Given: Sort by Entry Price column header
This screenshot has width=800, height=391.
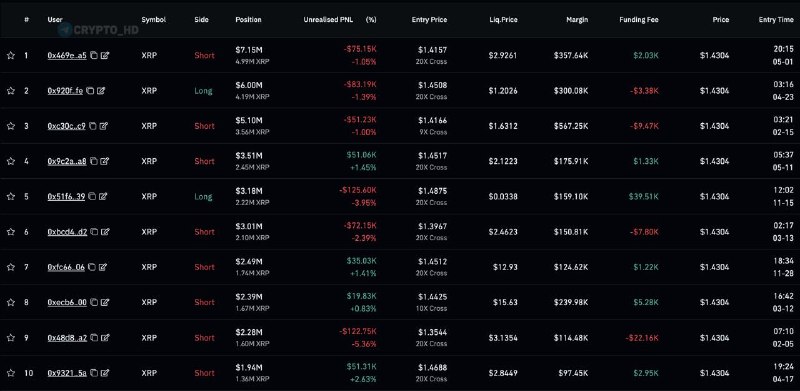Looking at the screenshot, I should (429, 20).
